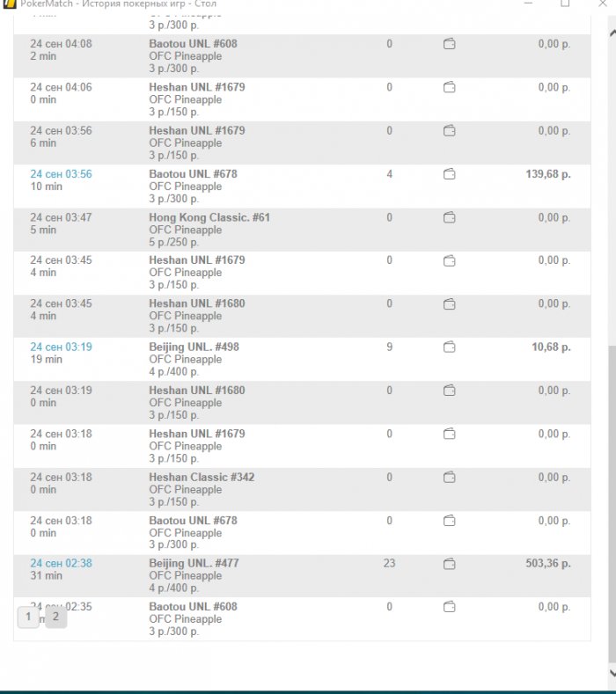This screenshot has height=694, width=616.
Task: Click the Hong Kong Classic #61 hand icon
Action: [449, 217]
